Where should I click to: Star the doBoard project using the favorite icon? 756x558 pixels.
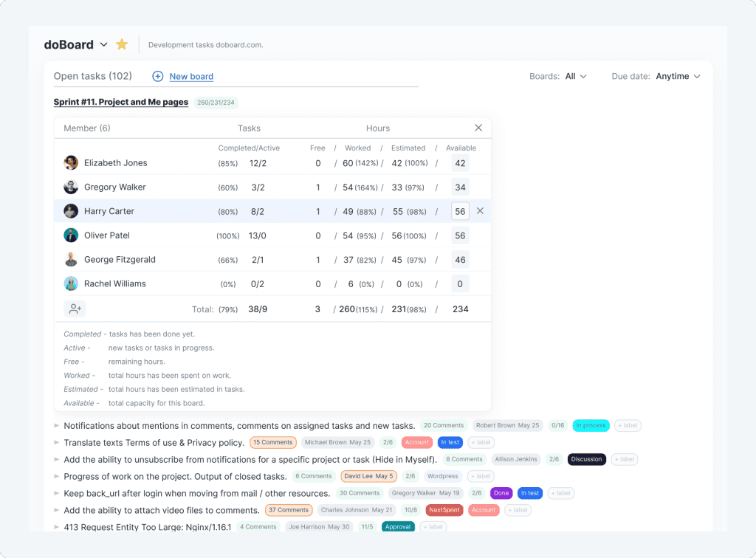[122, 44]
